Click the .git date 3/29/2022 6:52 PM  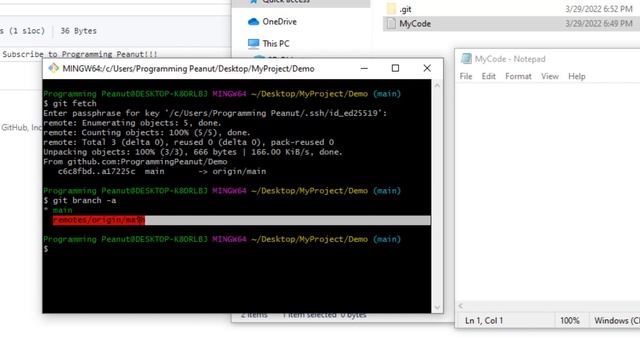pos(599,9)
